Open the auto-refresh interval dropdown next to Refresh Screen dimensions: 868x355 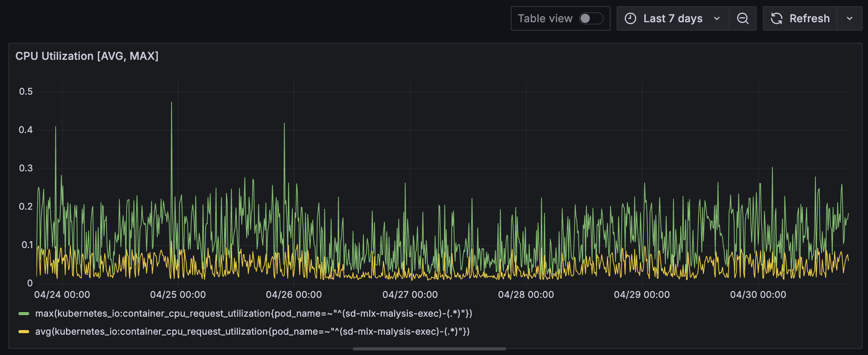pos(850,18)
